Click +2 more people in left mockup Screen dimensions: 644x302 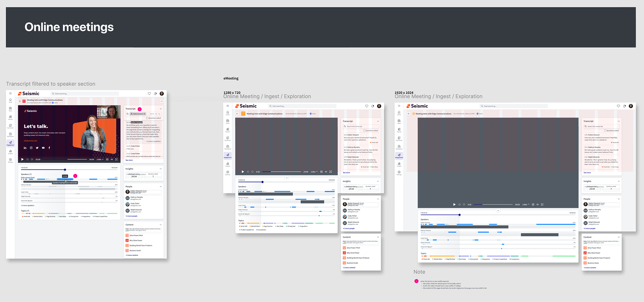tap(131, 216)
